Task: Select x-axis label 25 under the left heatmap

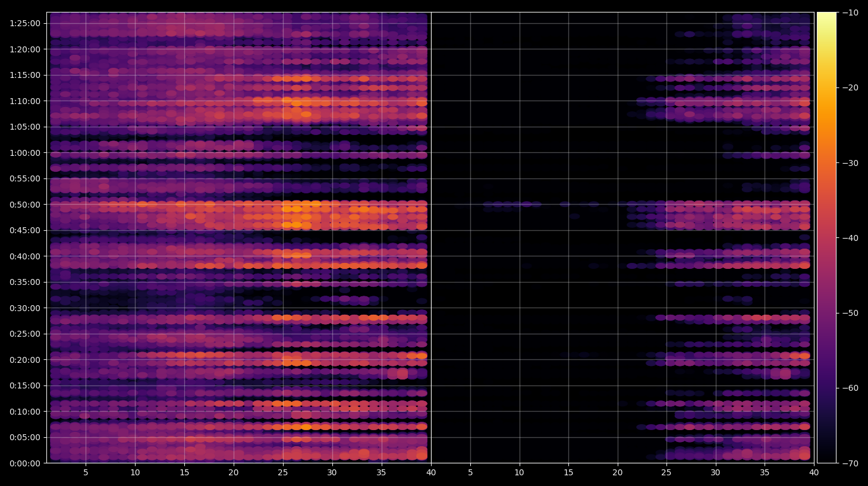Action: pyautogui.click(x=282, y=473)
